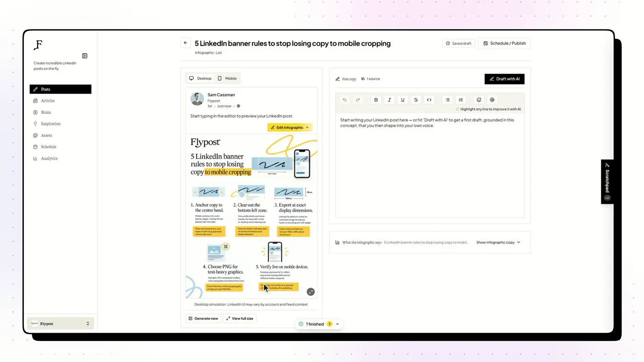Click the Saved draft indicator
644x362 pixels.
459,43
